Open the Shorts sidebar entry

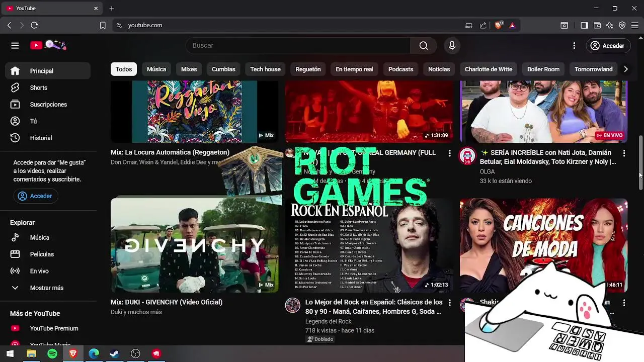[x=48, y=87]
